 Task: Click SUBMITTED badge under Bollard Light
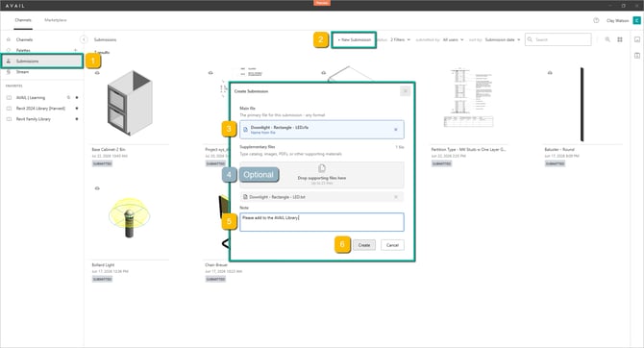(102, 279)
